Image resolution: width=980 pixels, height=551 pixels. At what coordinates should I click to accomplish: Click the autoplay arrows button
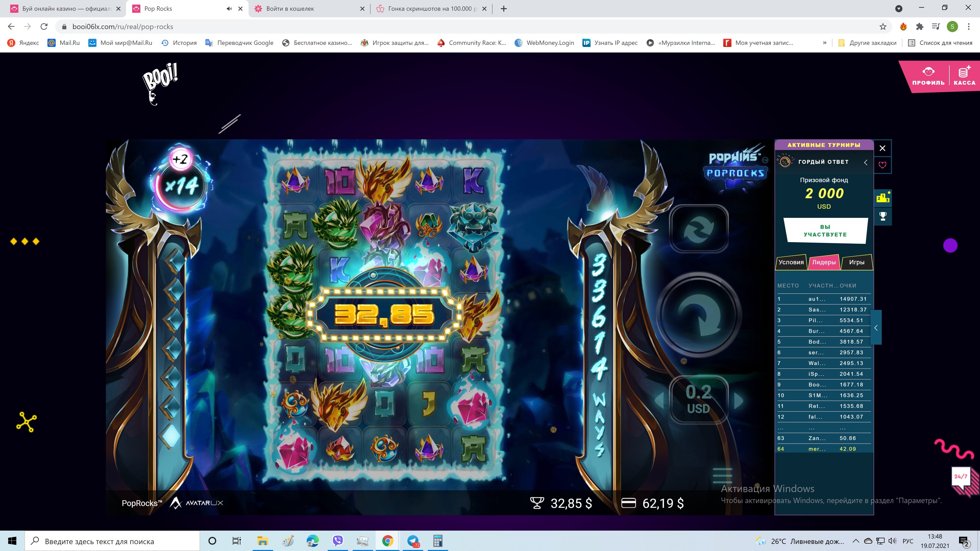(699, 229)
